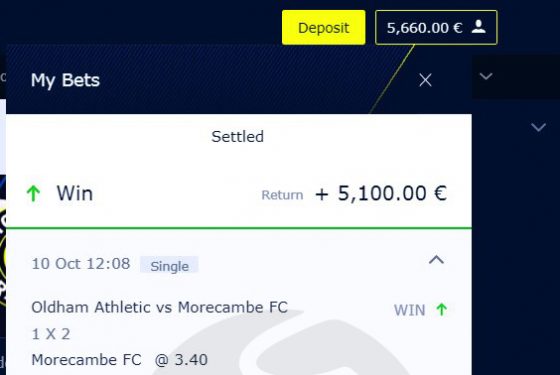560x375 pixels.
Task: Expand the top right dropdown chevron
Action: pyautogui.click(x=486, y=76)
